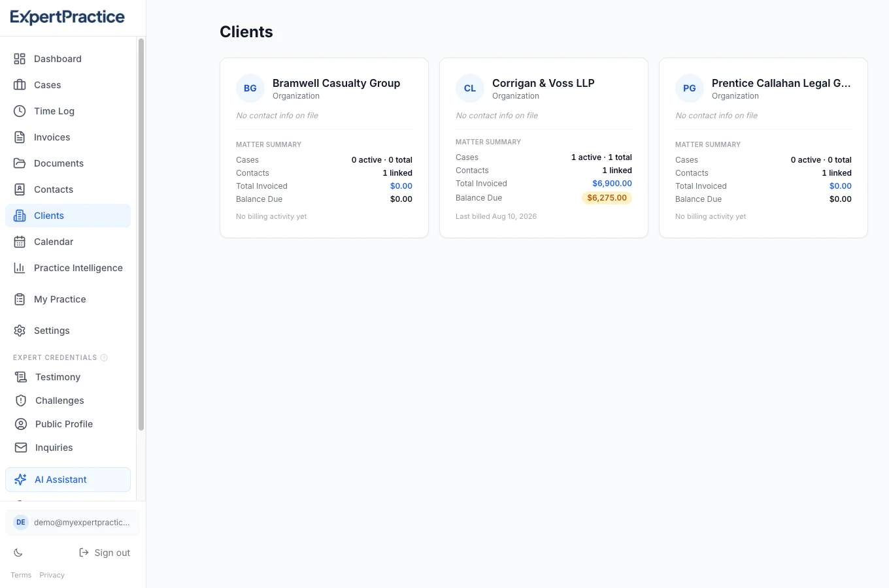The width and height of the screenshot is (889, 588).
Task: Navigate to Invoices
Action: point(68,137)
